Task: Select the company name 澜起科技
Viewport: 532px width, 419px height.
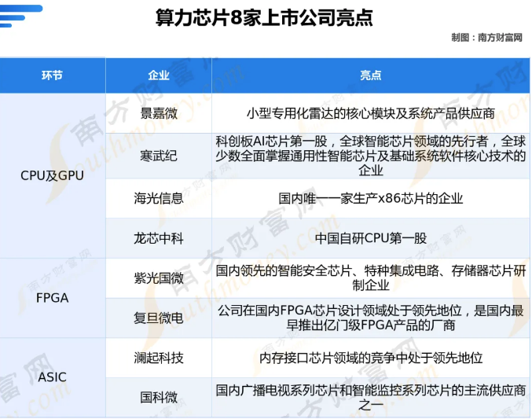Action: (159, 358)
